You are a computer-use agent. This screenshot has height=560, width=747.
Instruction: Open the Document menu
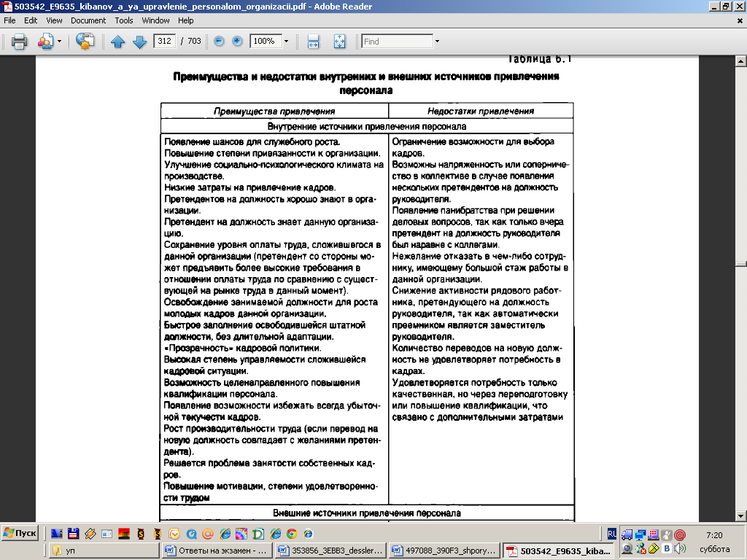(88, 20)
